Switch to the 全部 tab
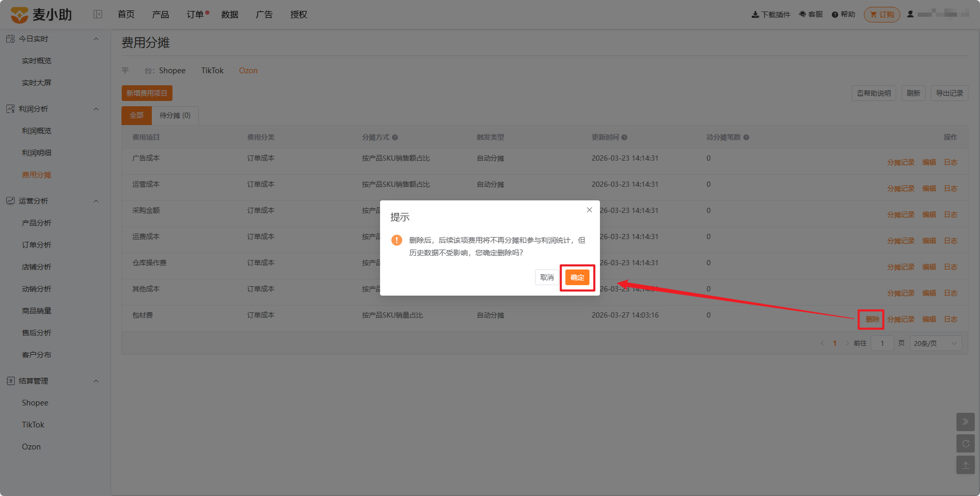Viewport: 980px width, 496px height. coord(137,115)
